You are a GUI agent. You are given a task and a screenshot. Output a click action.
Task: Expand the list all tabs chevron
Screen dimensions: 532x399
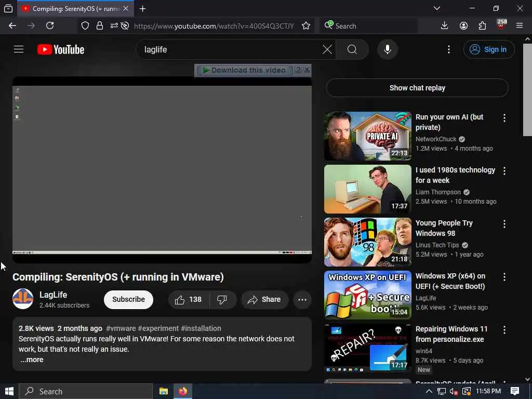click(436, 8)
